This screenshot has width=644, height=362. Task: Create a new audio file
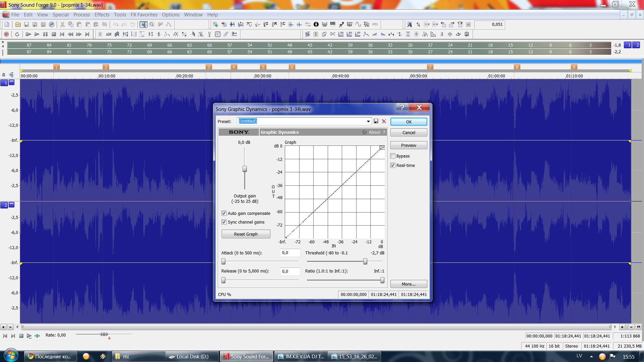point(7,24)
